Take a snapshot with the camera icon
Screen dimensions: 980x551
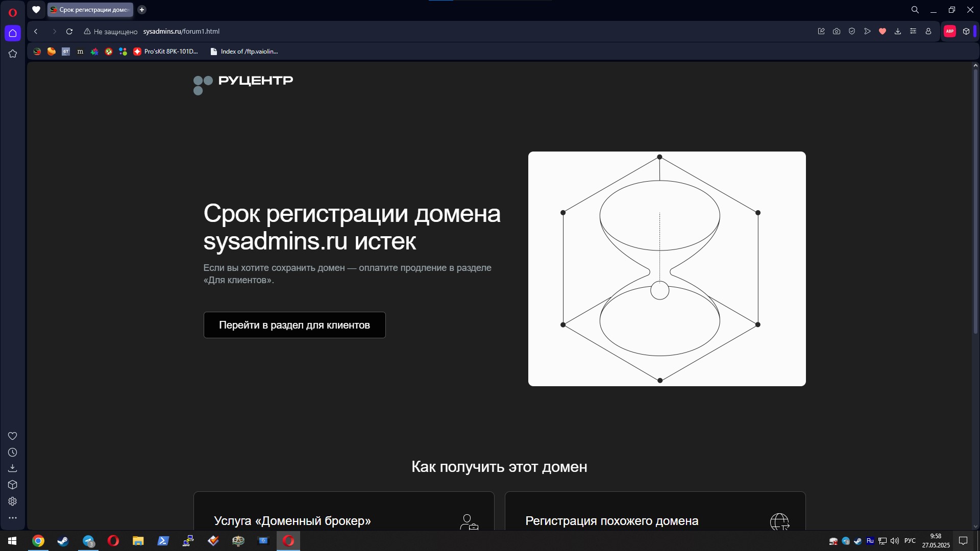click(837, 32)
